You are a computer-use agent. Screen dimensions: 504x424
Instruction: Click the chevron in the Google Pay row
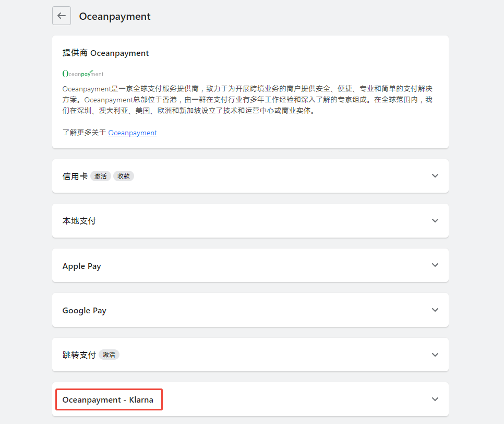pyautogui.click(x=435, y=310)
